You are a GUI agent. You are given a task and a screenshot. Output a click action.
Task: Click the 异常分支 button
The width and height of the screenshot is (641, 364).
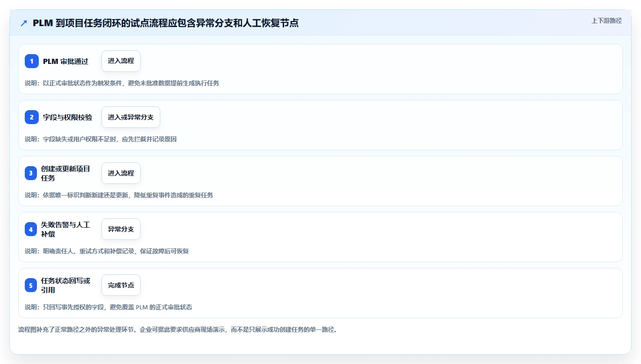[121, 229]
